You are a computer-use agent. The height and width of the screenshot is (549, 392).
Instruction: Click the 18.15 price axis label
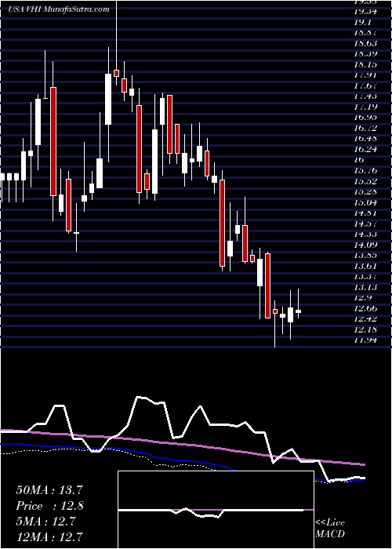[x=366, y=65]
